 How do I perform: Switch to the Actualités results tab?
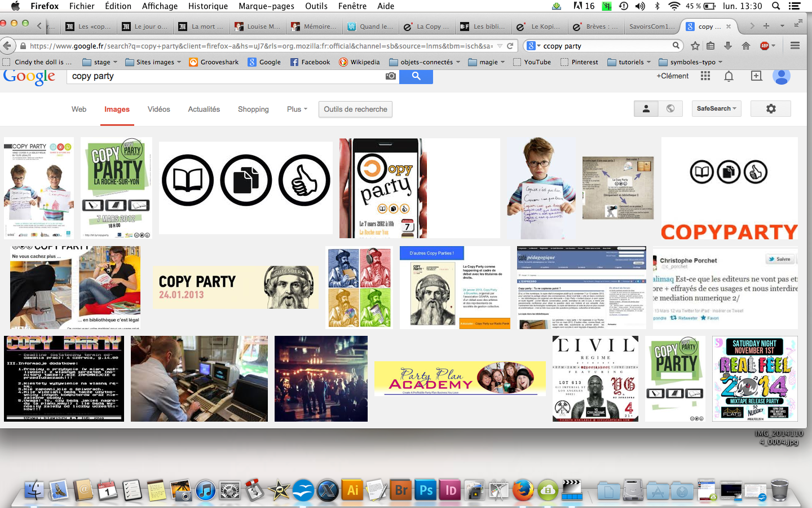point(204,109)
